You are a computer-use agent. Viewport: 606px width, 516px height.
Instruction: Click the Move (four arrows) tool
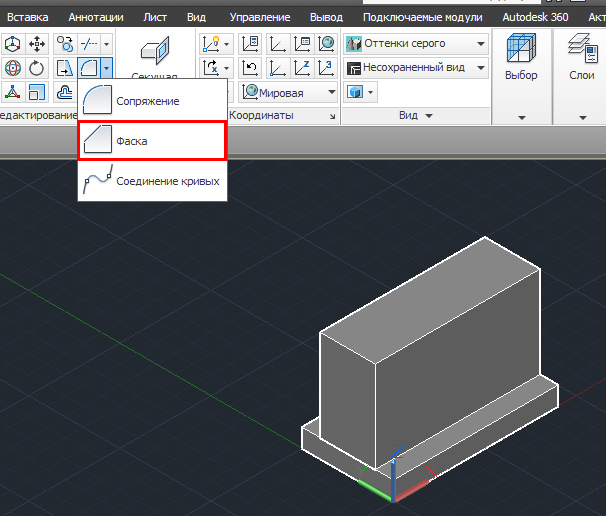(x=37, y=44)
